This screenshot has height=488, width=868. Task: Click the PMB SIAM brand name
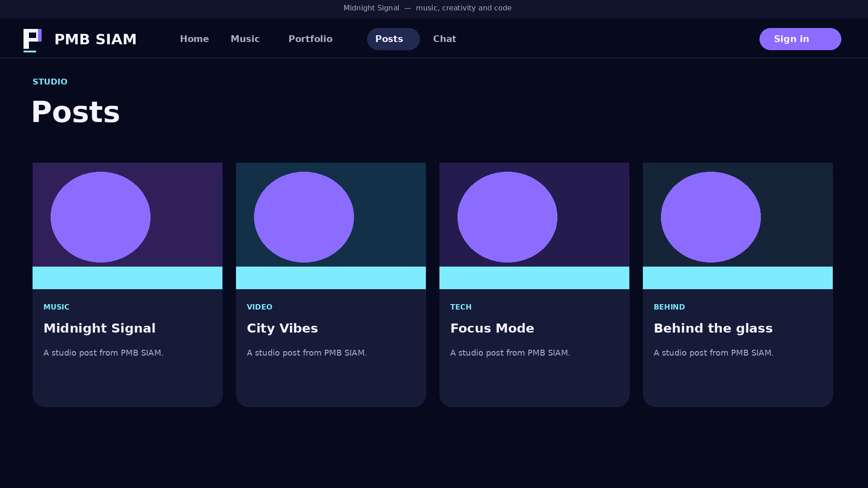click(x=95, y=39)
